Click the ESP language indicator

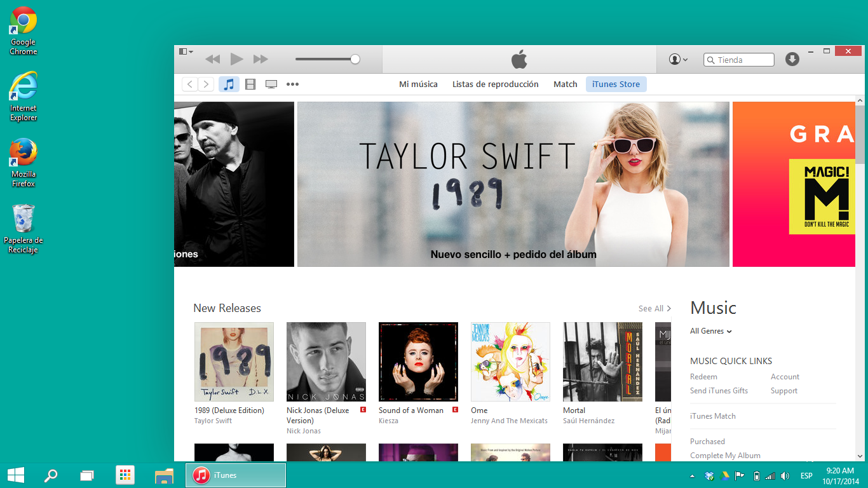(806, 476)
